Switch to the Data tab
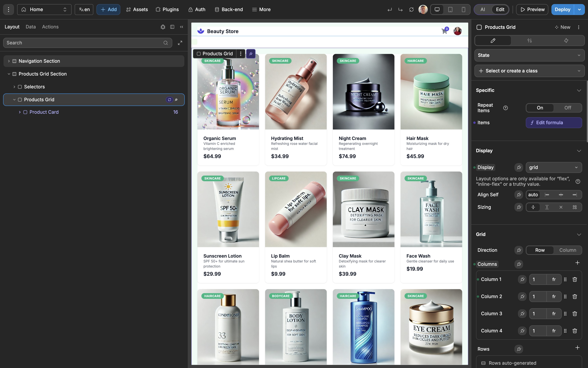The width and height of the screenshot is (588, 368). point(31,27)
